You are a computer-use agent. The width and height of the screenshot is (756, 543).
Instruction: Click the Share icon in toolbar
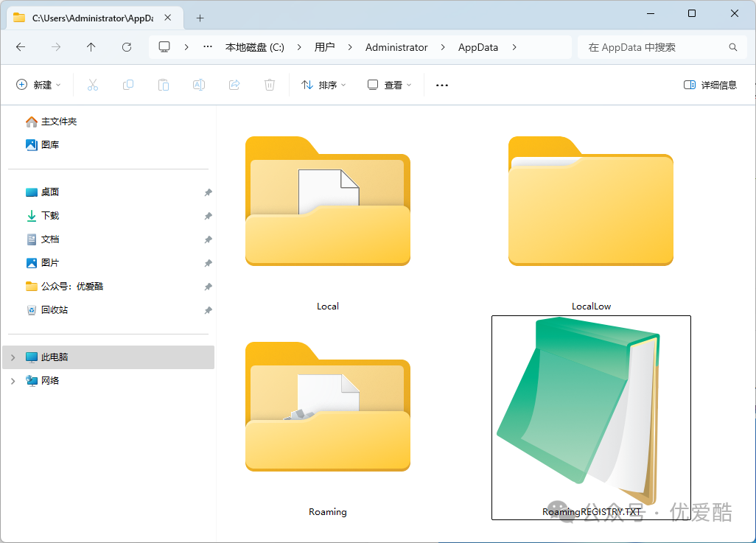tap(234, 85)
